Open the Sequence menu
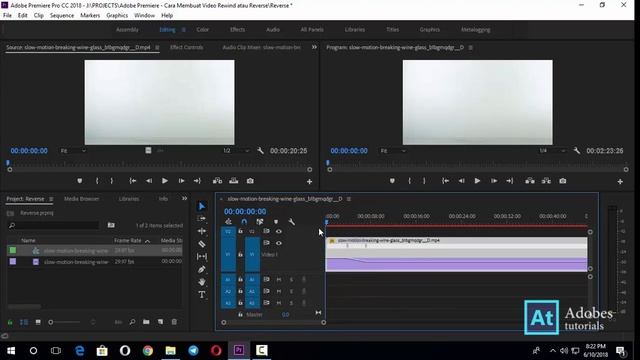Screen dimensions: 640x360 (62, 16)
